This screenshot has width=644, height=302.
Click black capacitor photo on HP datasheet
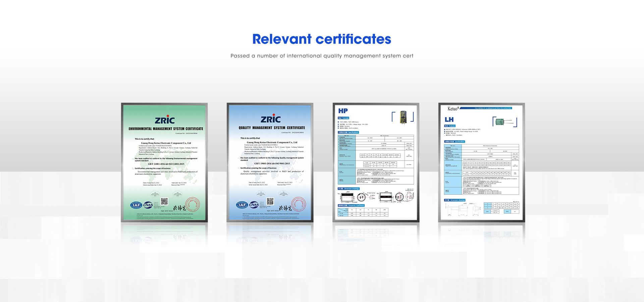pyautogui.click(x=403, y=117)
